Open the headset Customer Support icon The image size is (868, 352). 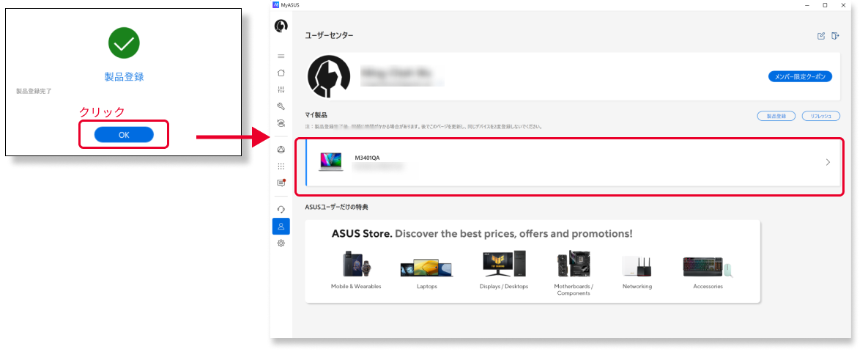click(x=281, y=210)
